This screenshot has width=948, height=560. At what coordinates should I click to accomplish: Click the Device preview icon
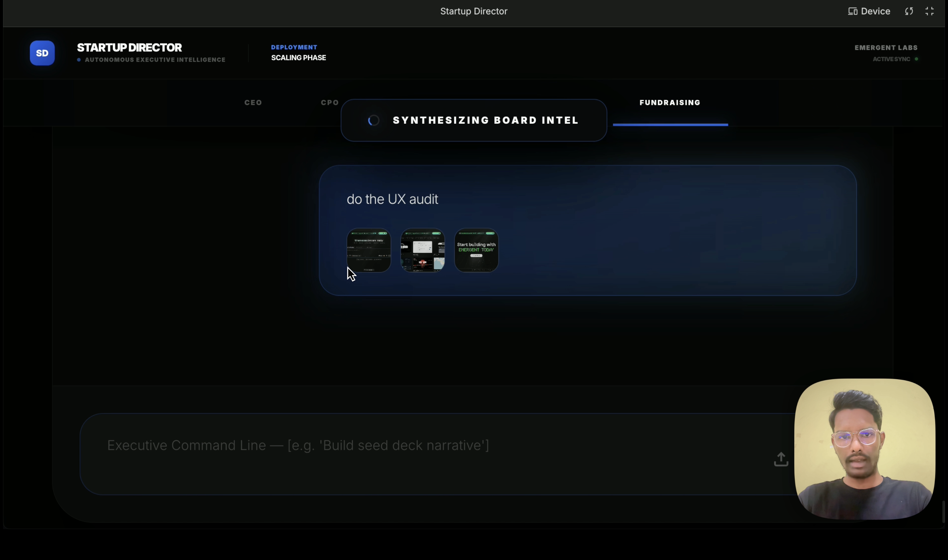(852, 11)
